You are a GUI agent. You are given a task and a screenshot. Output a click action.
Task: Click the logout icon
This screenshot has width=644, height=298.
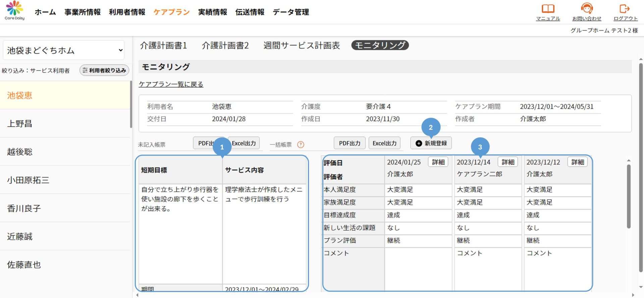[x=625, y=9]
